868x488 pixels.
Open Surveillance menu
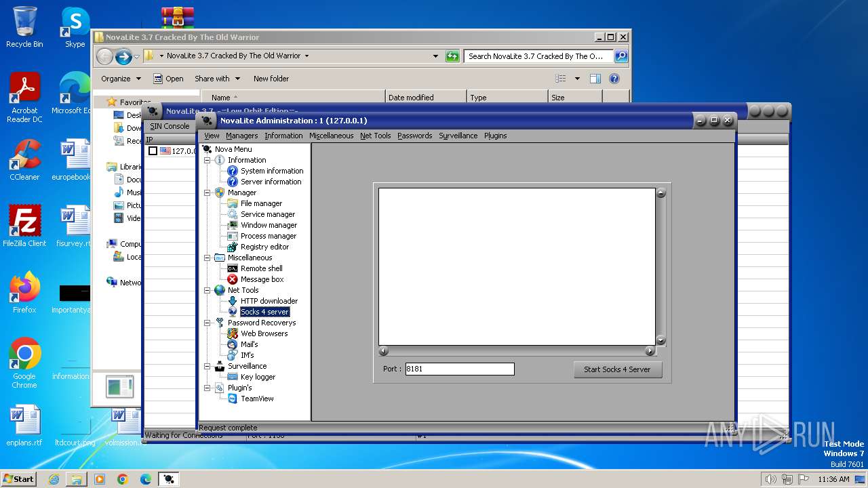[458, 136]
